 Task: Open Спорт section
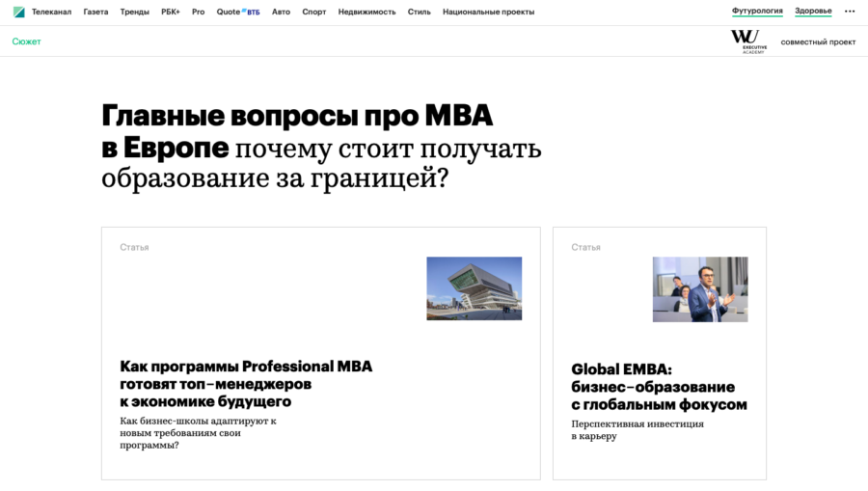point(313,12)
